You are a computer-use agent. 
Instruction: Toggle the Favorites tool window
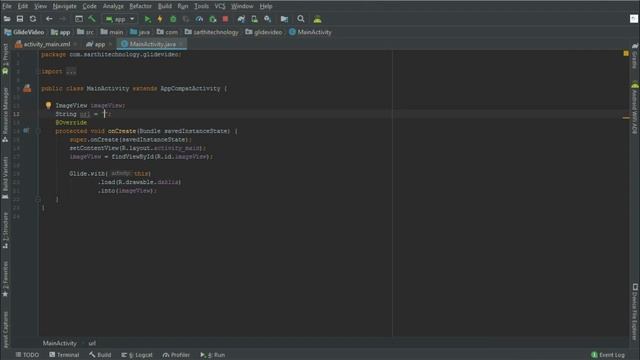(5, 279)
